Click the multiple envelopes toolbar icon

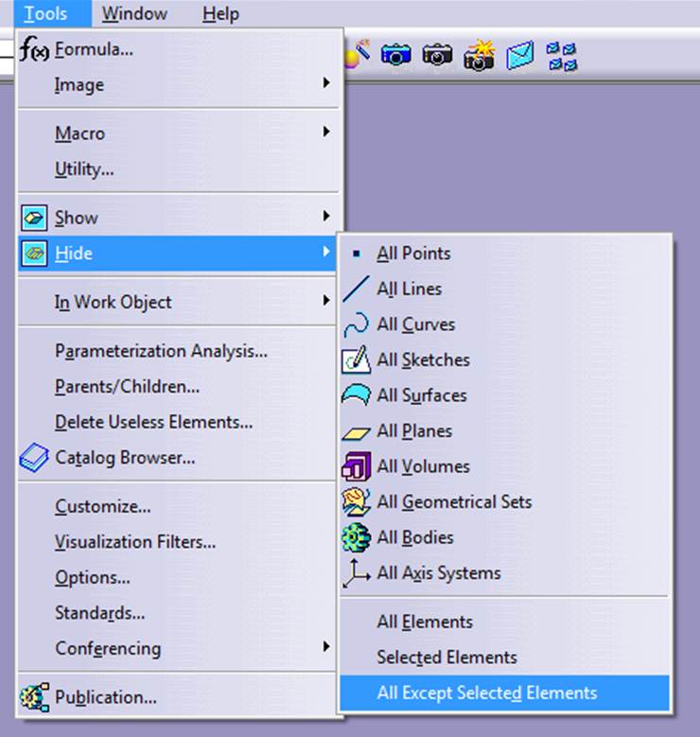point(562,57)
